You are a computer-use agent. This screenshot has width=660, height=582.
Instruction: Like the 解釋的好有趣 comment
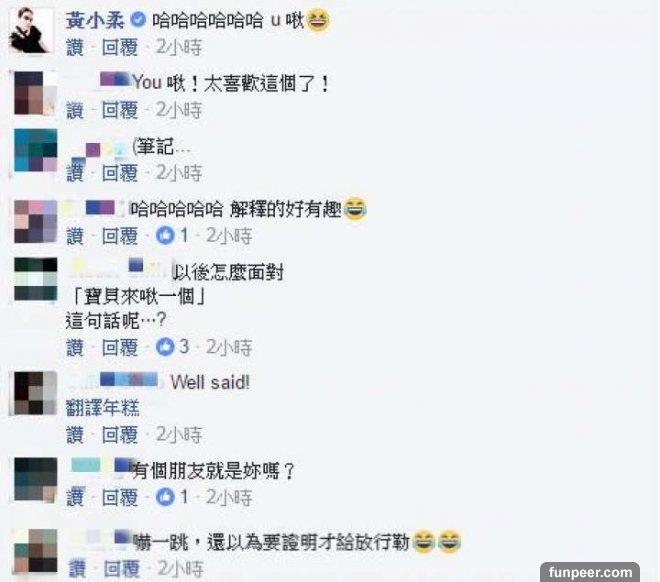click(75, 236)
